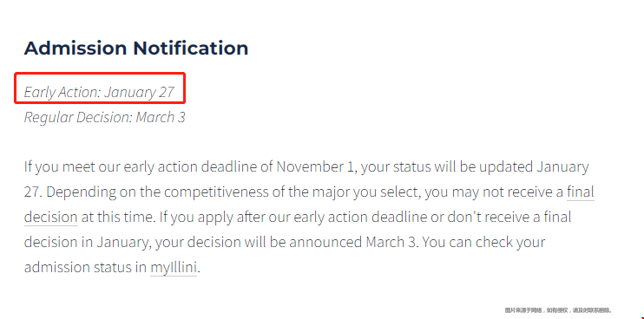Click "admission status in" text
Screen dimensions: 644x319
click(x=85, y=267)
